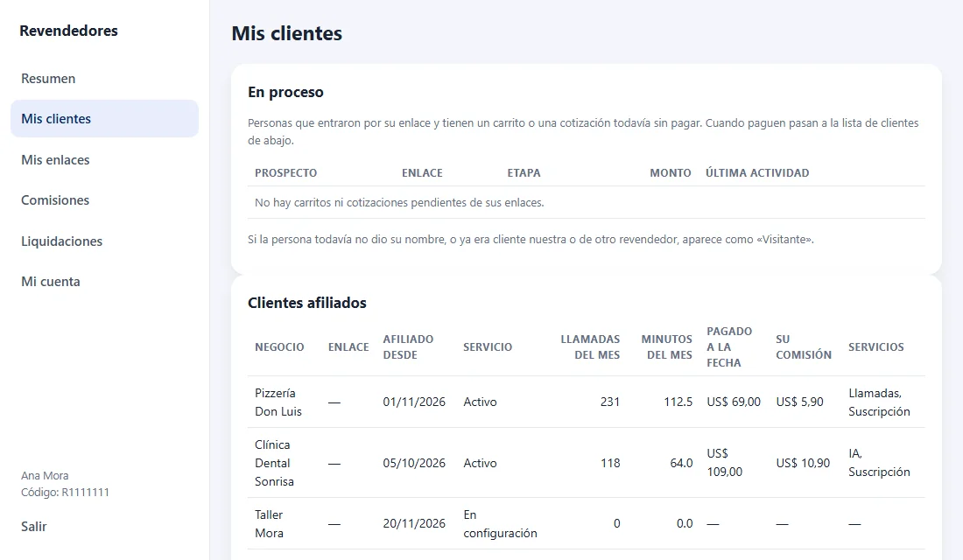Click the SU COMISIÓN column header
Viewport: 963px width, 560px height.
coord(804,346)
